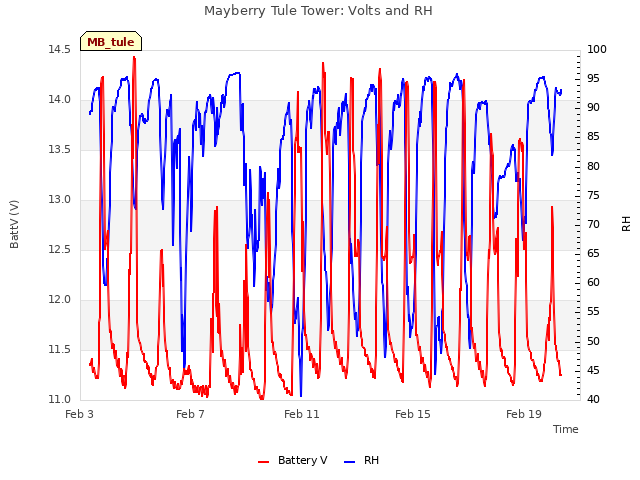
Task: Click the 14.5 voltage tick label
Action: [60, 50]
